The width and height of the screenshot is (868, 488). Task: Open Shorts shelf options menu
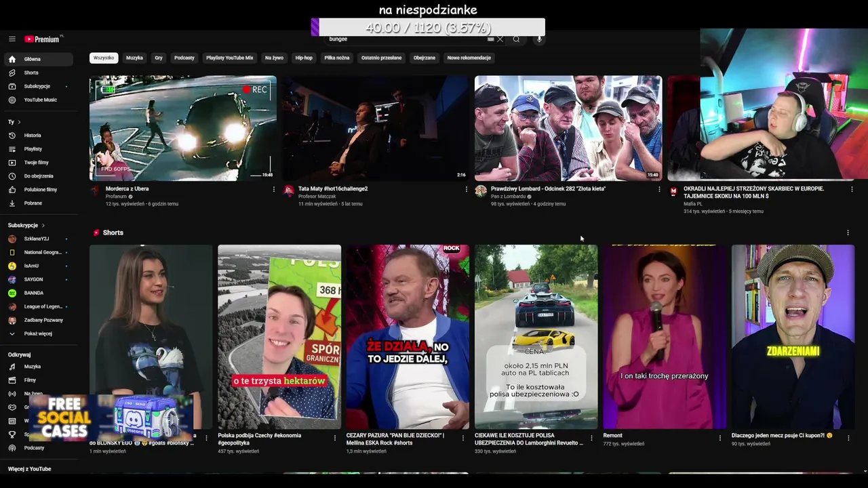pyautogui.click(x=848, y=232)
